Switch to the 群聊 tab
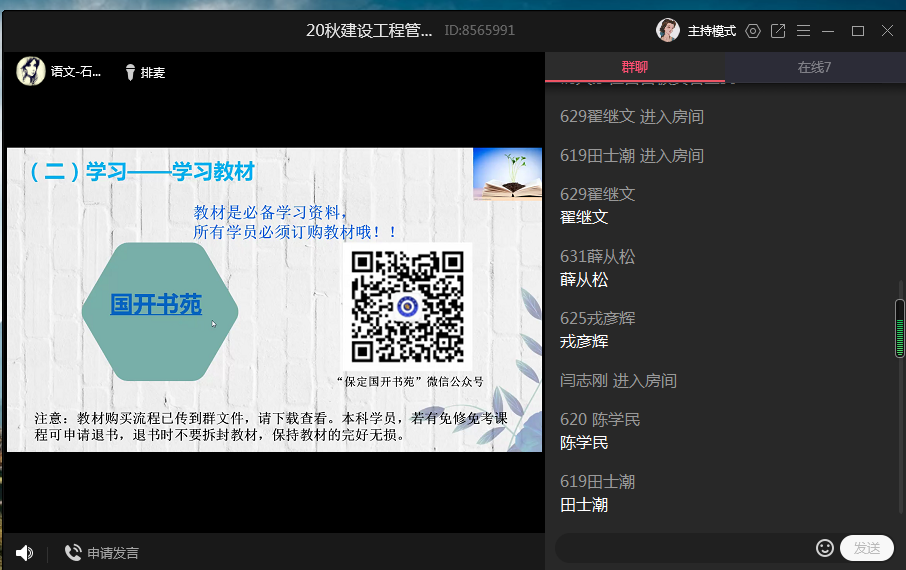906x570 pixels. (634, 67)
